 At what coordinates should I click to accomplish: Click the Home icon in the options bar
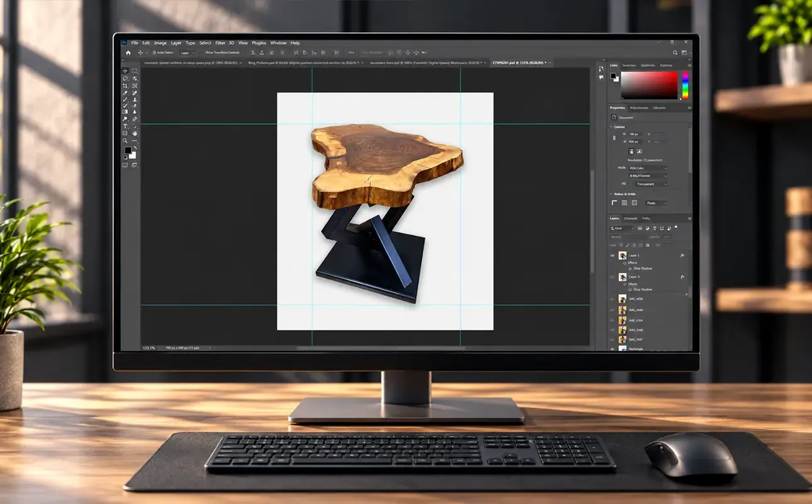pyautogui.click(x=128, y=53)
